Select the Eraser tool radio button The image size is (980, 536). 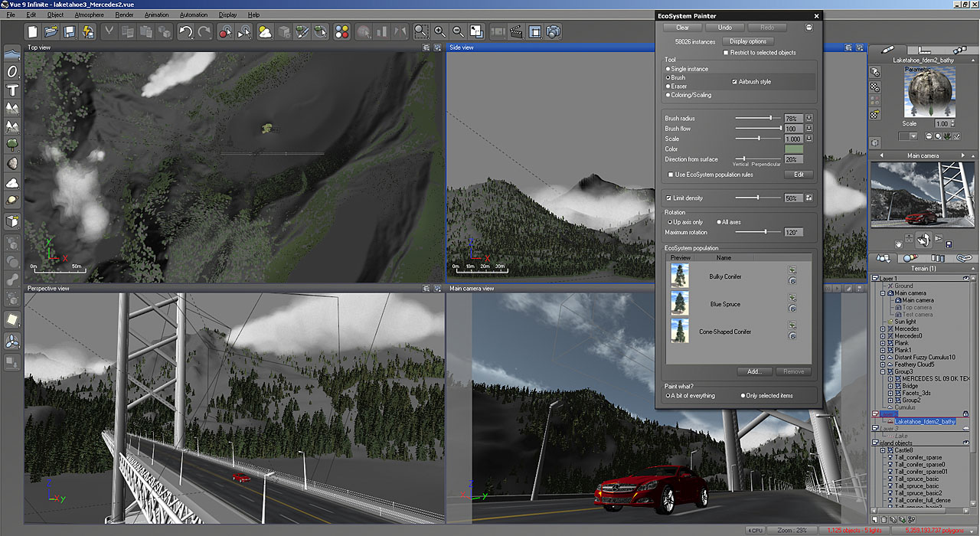[x=668, y=87]
